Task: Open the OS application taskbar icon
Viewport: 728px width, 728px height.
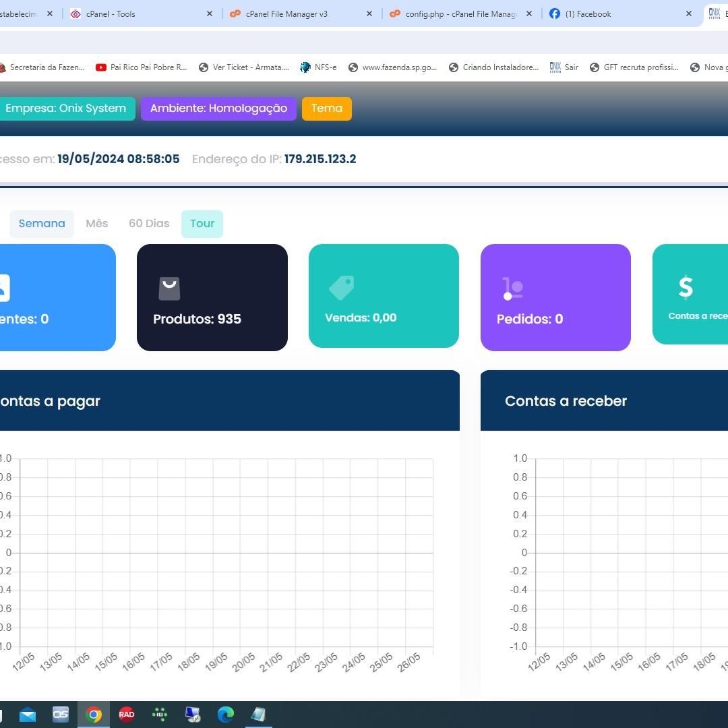Action: (x=61, y=714)
